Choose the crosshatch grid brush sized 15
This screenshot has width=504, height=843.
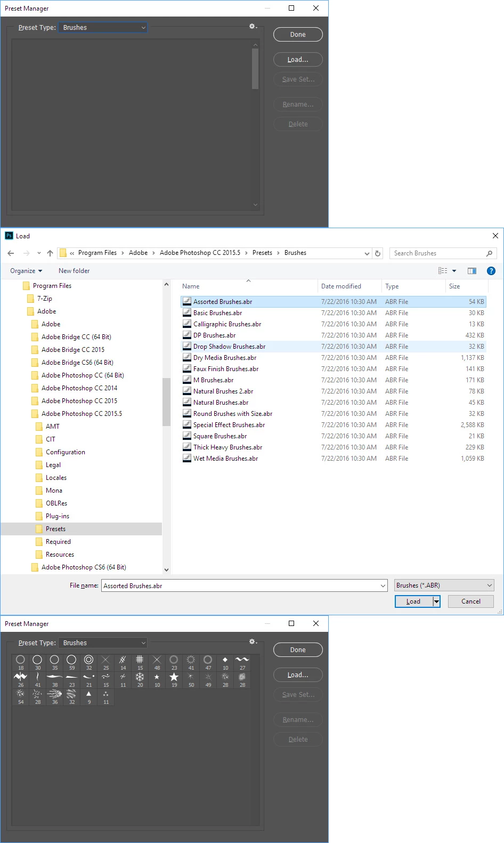(x=140, y=663)
